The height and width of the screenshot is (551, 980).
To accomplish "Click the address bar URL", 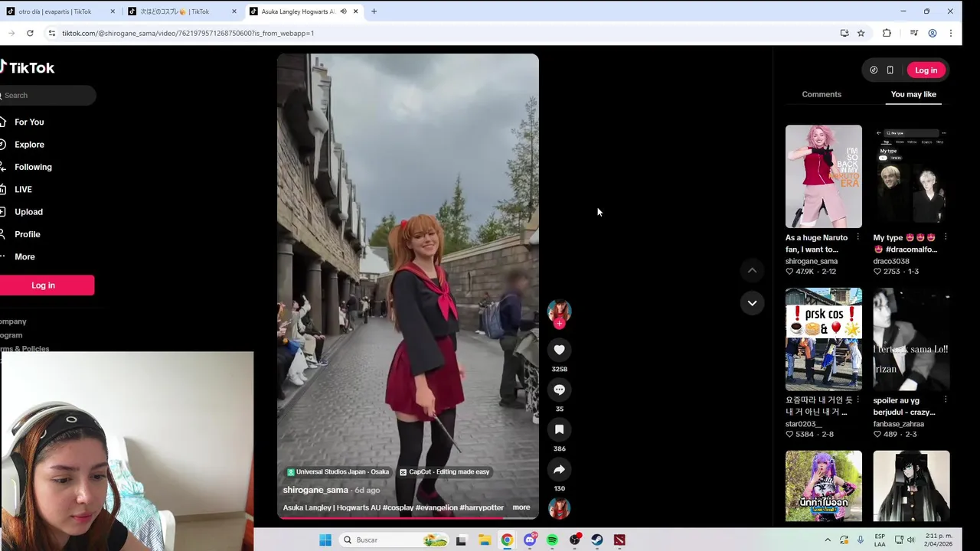I will (188, 34).
